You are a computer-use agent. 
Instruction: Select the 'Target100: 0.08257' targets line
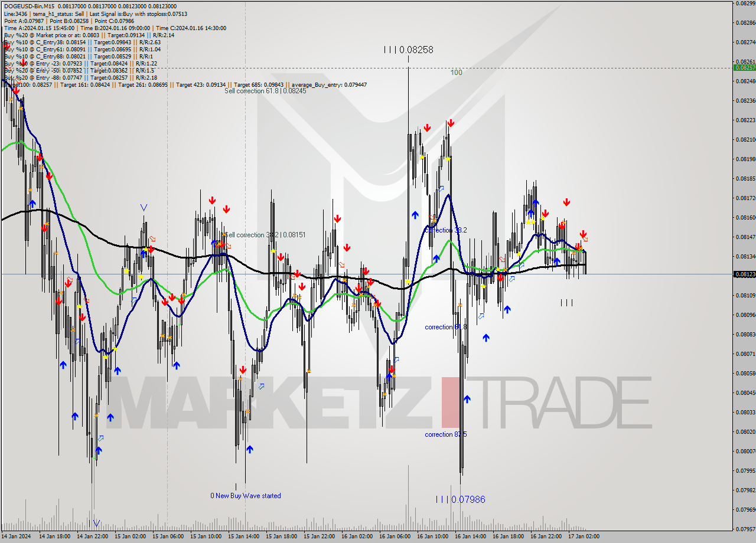185,84
